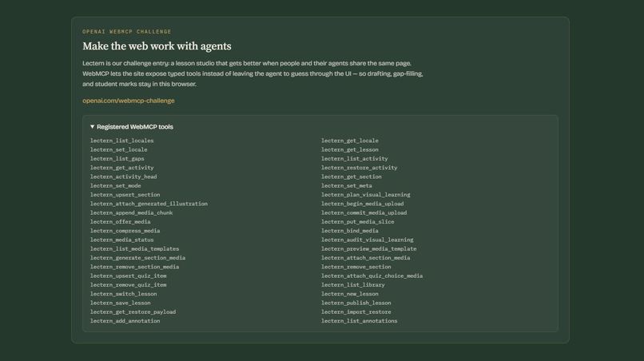Click the intro paragraph starting with 'Lectern is our challenge entry'
Screen dimensions: 644x361
tap(252, 73)
